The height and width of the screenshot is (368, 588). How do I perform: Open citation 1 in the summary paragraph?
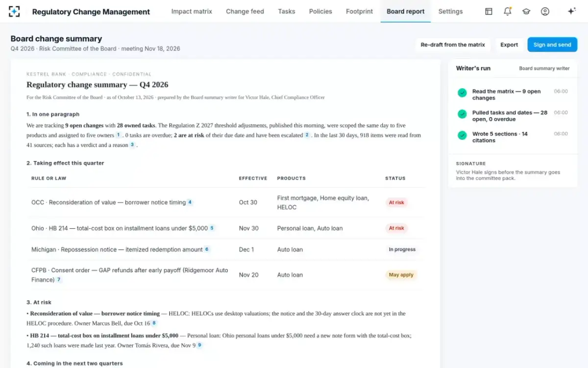(x=118, y=135)
